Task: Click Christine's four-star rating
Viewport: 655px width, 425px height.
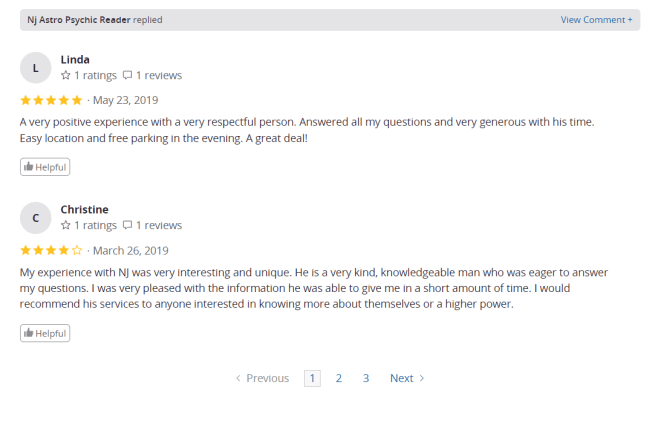Action: (51, 250)
